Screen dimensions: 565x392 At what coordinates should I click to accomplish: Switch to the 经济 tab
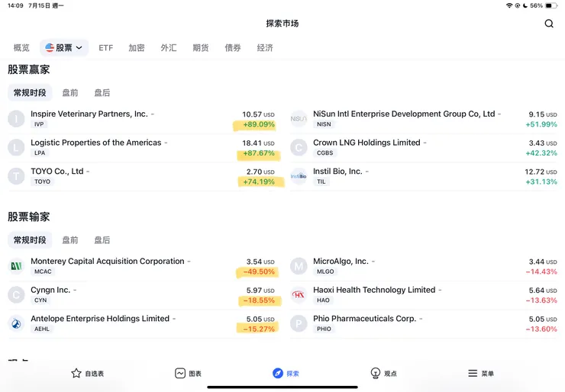tap(265, 48)
